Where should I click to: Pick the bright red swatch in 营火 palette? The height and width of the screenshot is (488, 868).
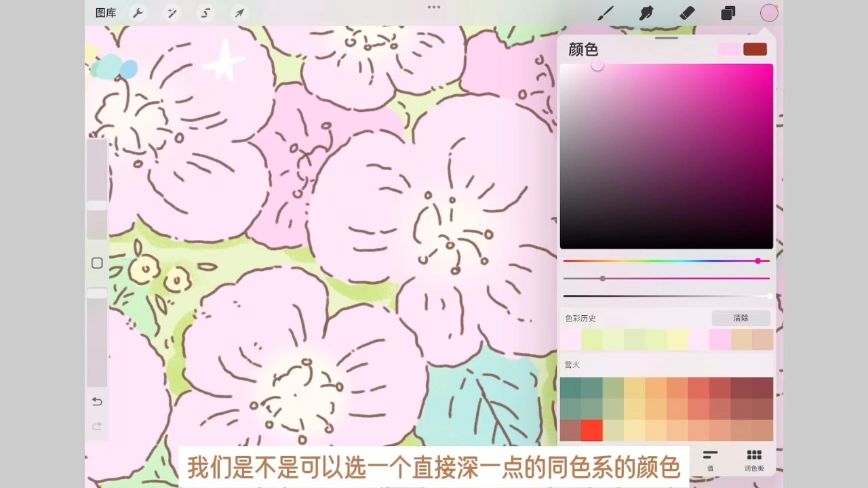coord(591,430)
